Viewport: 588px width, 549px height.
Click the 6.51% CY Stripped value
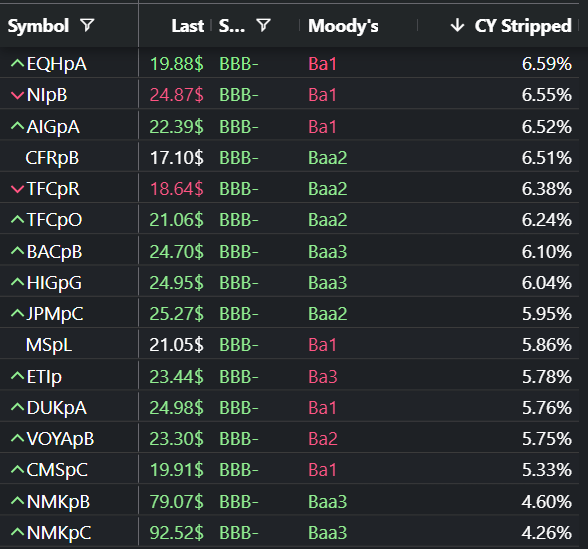click(x=547, y=158)
